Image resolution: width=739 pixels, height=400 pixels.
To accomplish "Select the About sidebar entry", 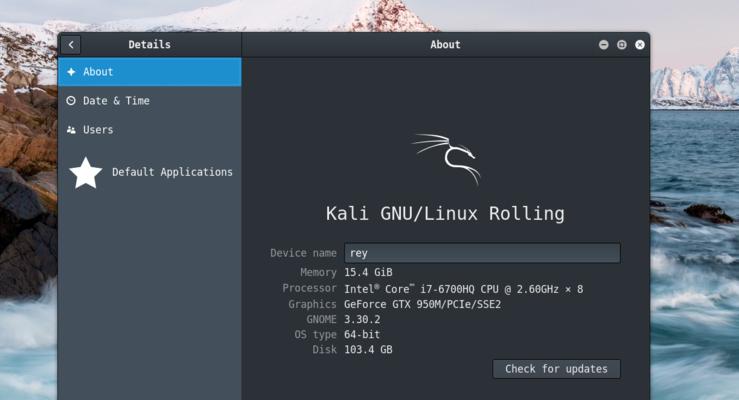I will point(150,72).
